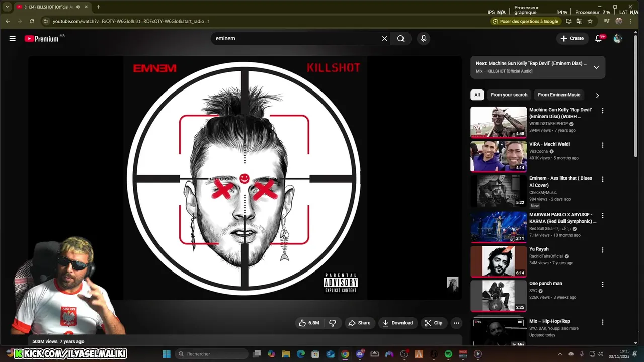Open options for Mix Hip-Hop/Rap
Viewport: 644px width, 362px height.
tap(603, 322)
